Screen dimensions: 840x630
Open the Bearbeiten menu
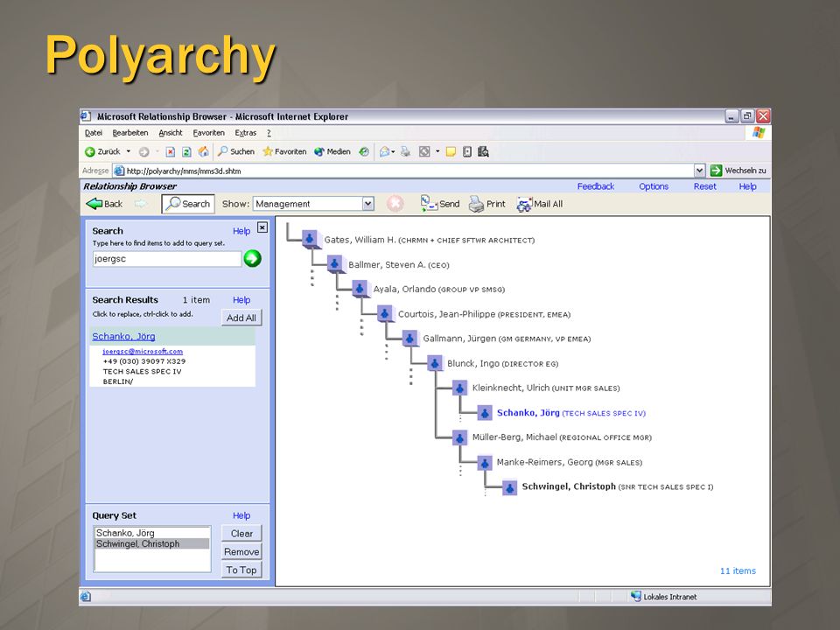pos(130,133)
